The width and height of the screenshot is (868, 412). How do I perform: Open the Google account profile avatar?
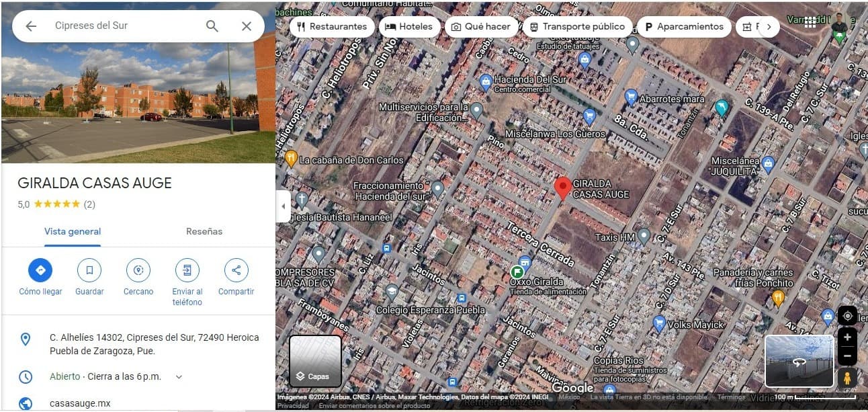[839, 22]
